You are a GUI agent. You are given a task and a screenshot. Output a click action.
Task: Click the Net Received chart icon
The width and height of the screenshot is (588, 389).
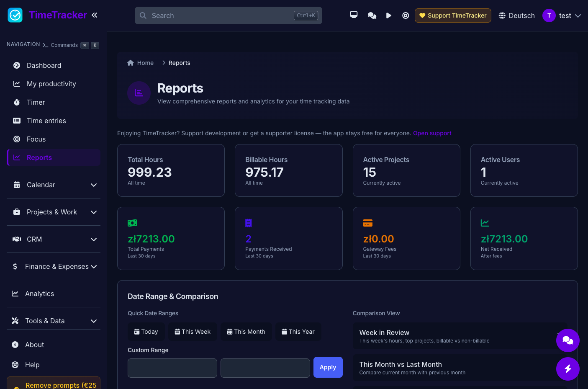click(485, 223)
